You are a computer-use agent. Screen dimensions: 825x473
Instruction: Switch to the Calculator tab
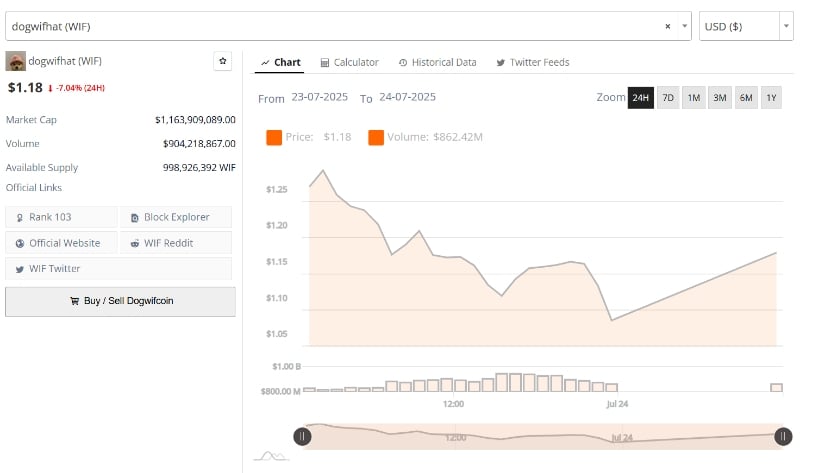click(349, 62)
